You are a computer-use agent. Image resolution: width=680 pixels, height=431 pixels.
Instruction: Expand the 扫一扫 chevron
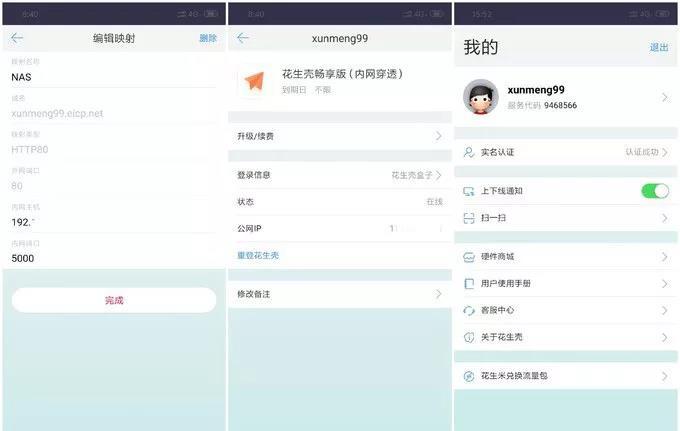[x=664, y=218]
